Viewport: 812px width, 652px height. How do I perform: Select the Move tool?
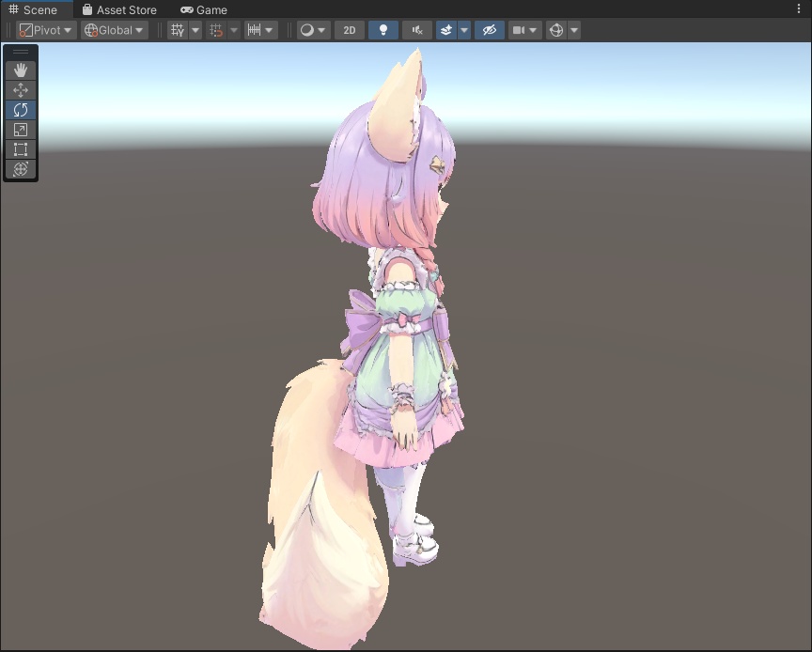click(x=21, y=90)
